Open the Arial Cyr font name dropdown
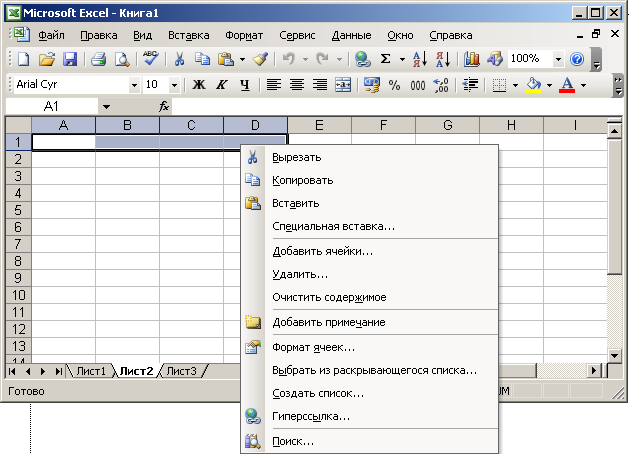This screenshot has width=629, height=454. 134,85
